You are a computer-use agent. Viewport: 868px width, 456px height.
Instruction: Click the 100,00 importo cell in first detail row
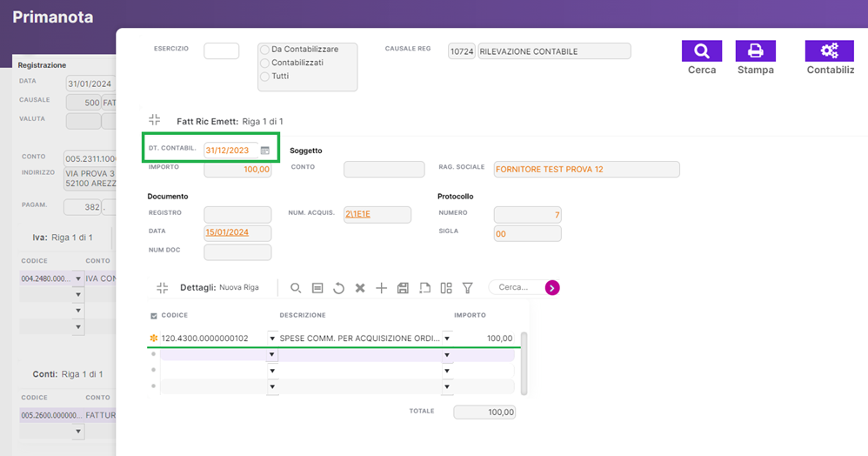click(484, 338)
